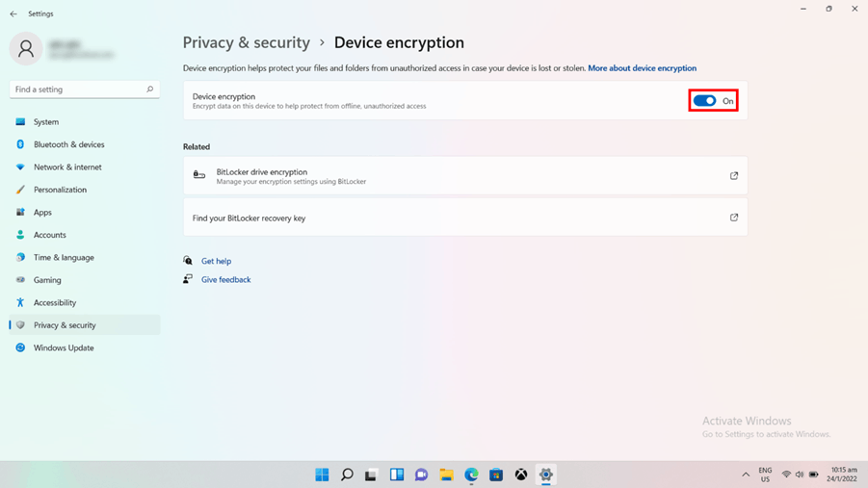Open taskbar Search magnifier
Viewport: 868px width, 488px height.
pyautogui.click(x=347, y=475)
